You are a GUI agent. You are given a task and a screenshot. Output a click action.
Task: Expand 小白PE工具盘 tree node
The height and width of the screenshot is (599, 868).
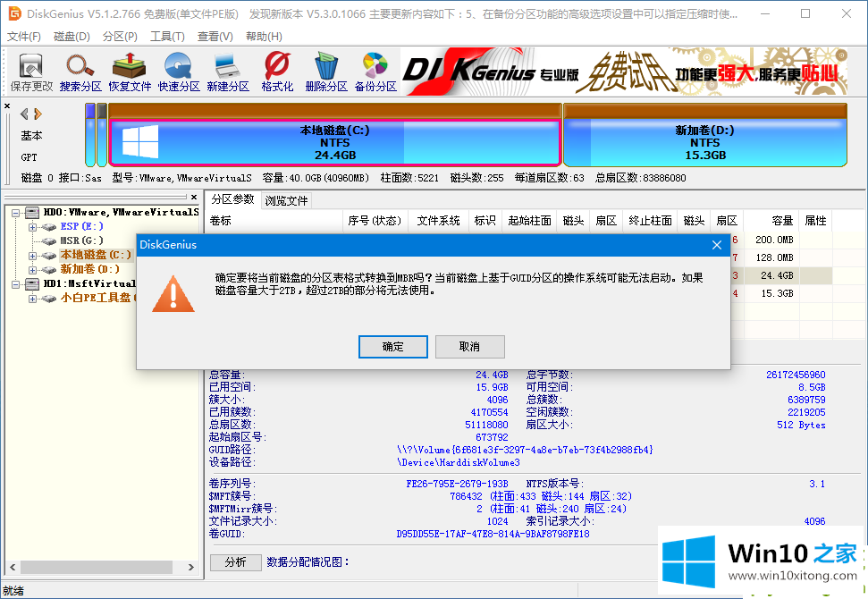33,299
